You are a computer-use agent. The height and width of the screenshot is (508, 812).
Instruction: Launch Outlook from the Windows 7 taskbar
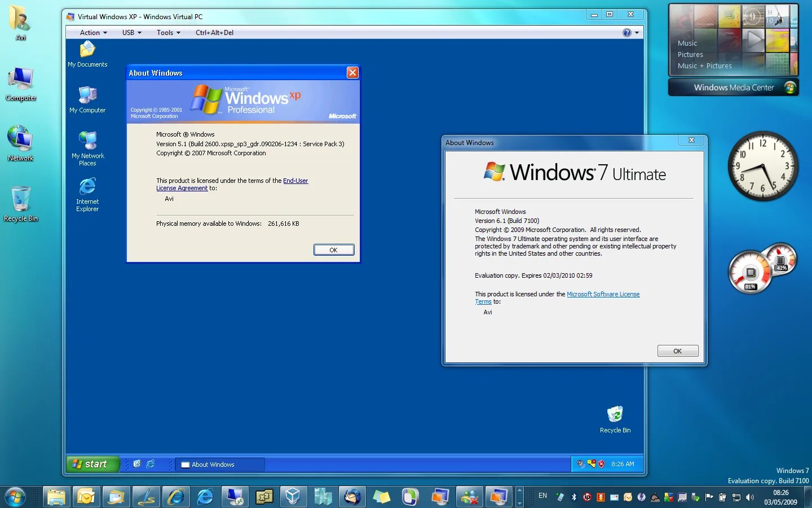[86, 497]
